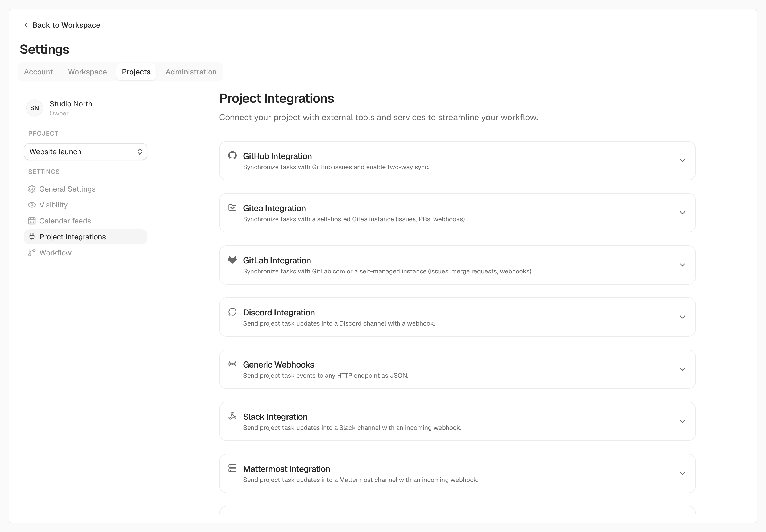The width and height of the screenshot is (766, 532).
Task: Click the Mattermost server icon
Action: click(232, 468)
